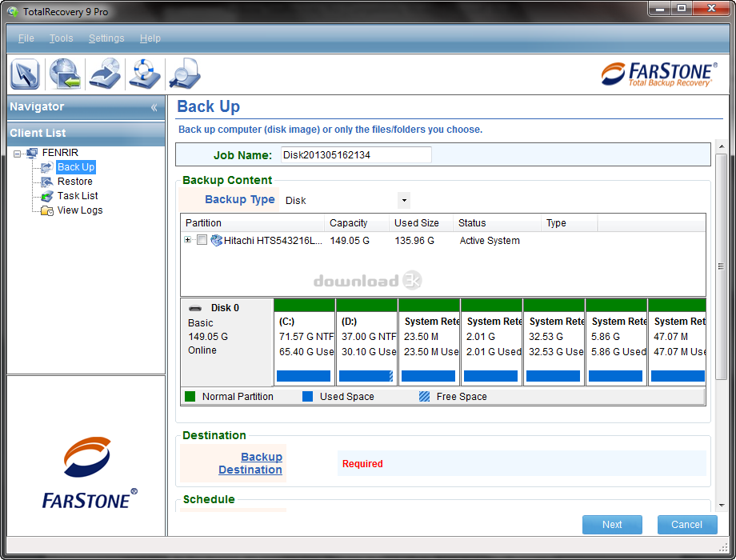
Task: Click the globe with green arrow toolbar icon
Action: 64,74
